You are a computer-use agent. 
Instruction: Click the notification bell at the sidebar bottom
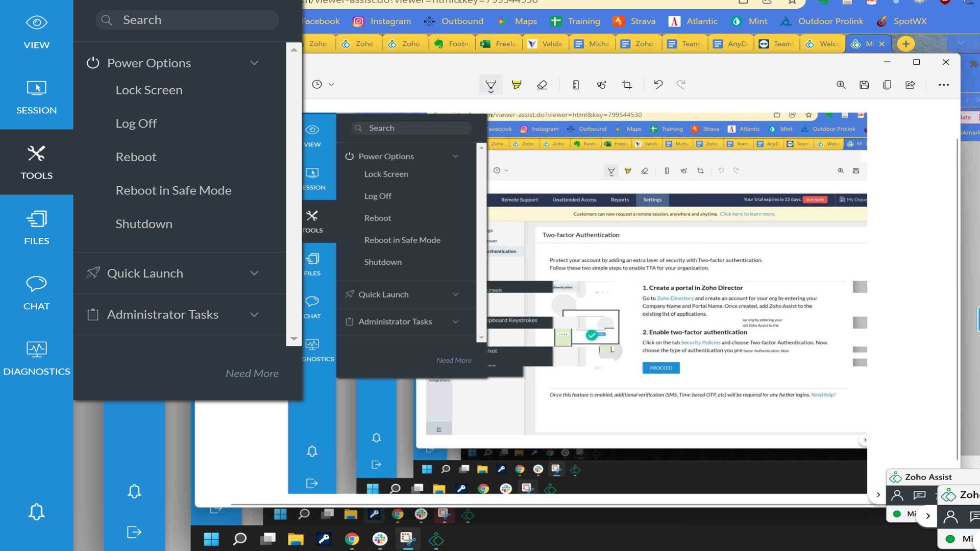pyautogui.click(x=36, y=512)
